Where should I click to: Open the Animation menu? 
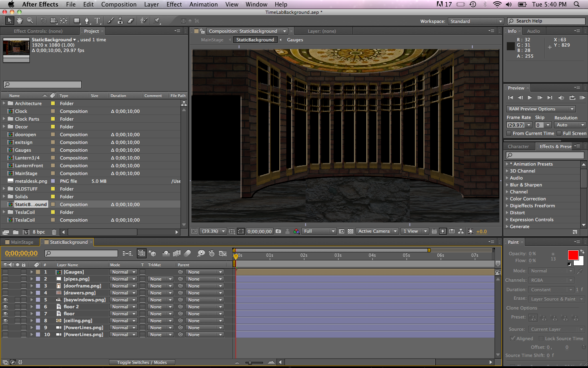pyautogui.click(x=203, y=4)
